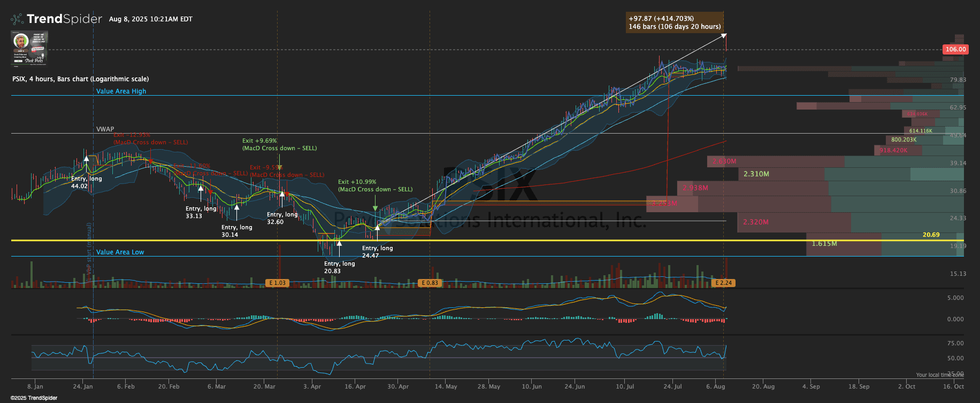980x403 pixels.
Task: Select the long entry arrow at 44.02
Action: pos(87,159)
